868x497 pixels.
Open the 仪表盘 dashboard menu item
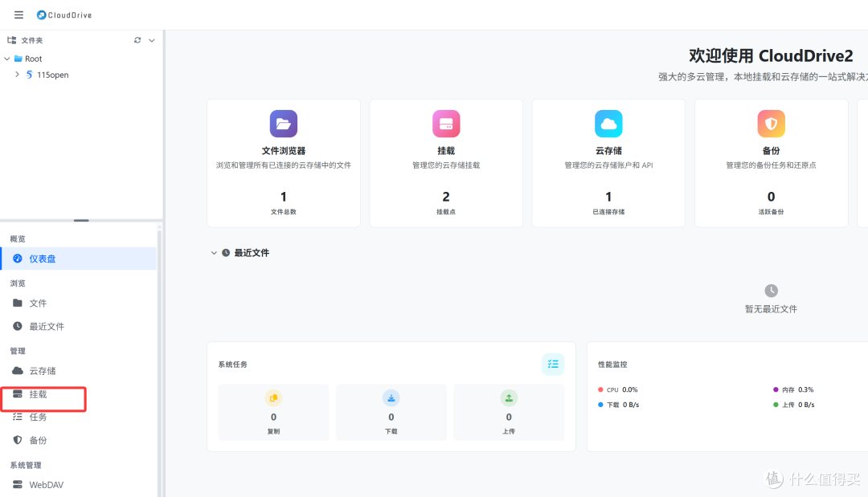pos(79,259)
